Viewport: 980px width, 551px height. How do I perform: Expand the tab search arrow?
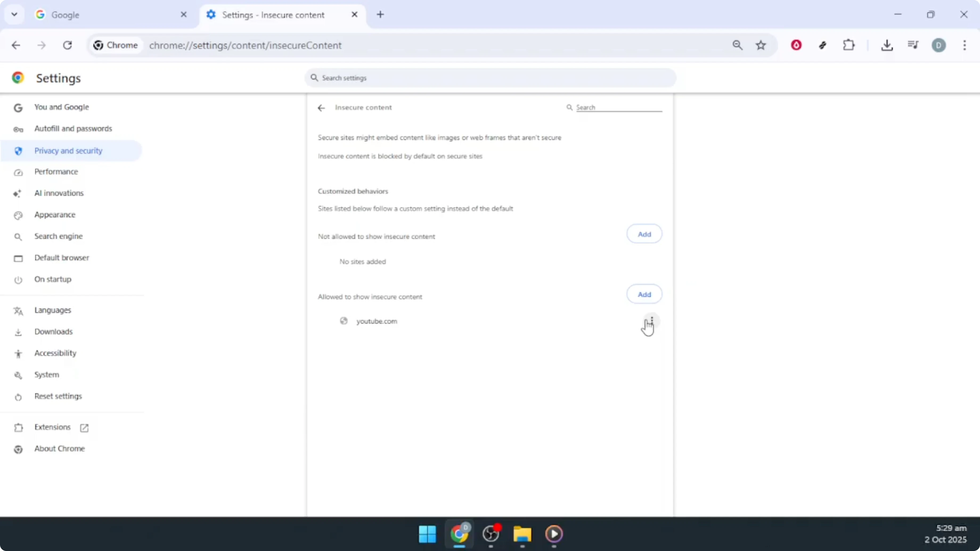(x=14, y=14)
